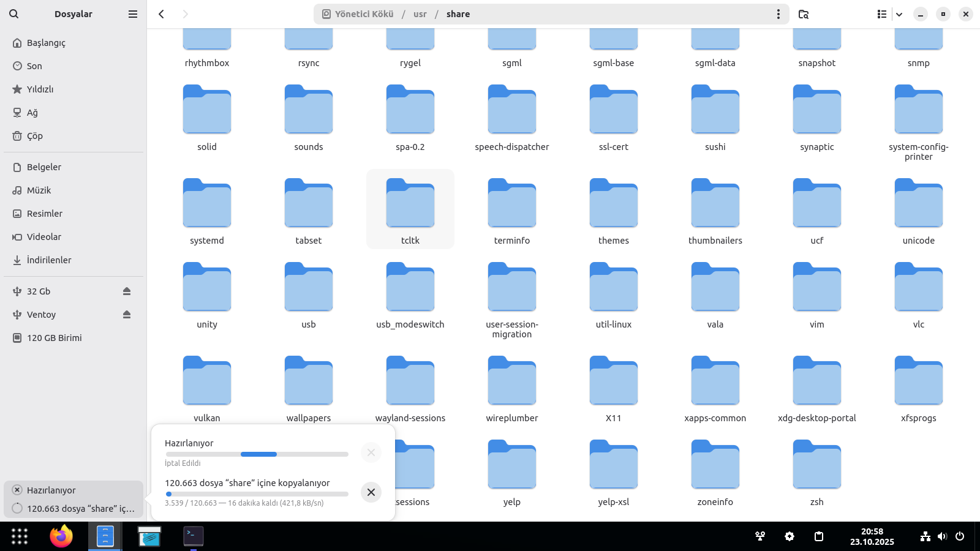Expand the view options dropdown arrow
The height and width of the screenshot is (551, 980).
pos(899,14)
